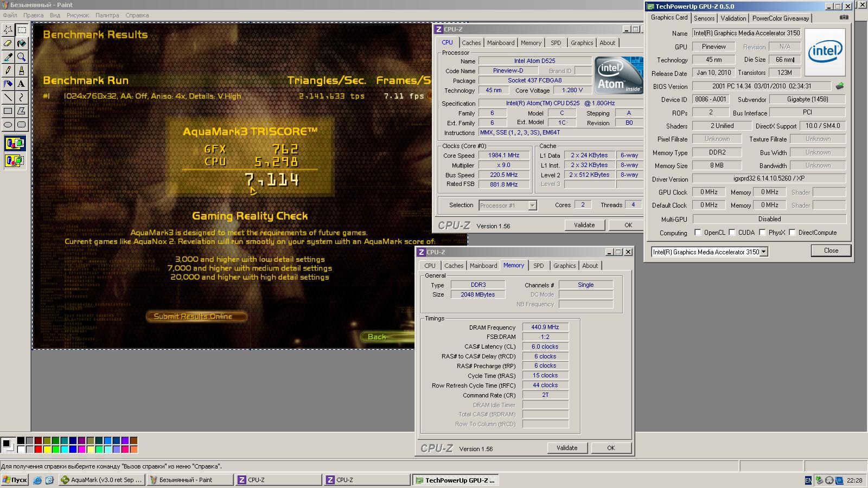
Task: Choose the Fill With Color bucket tool
Action: point(22,43)
